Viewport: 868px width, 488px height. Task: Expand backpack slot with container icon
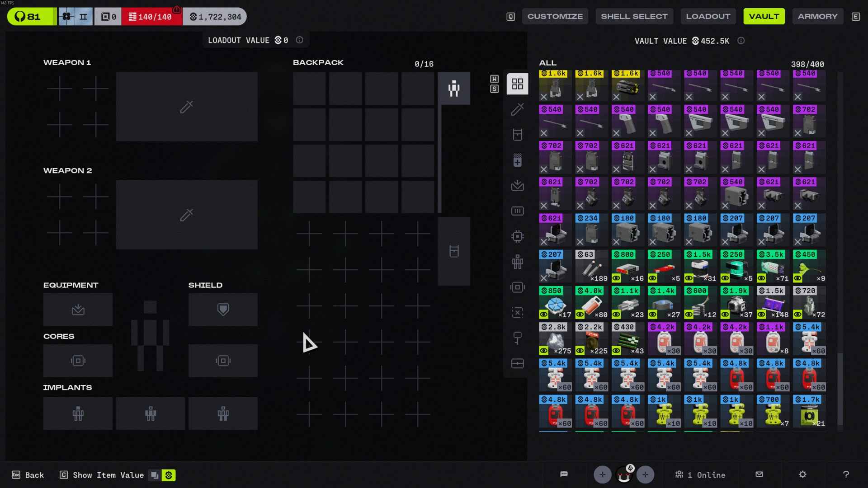(454, 251)
